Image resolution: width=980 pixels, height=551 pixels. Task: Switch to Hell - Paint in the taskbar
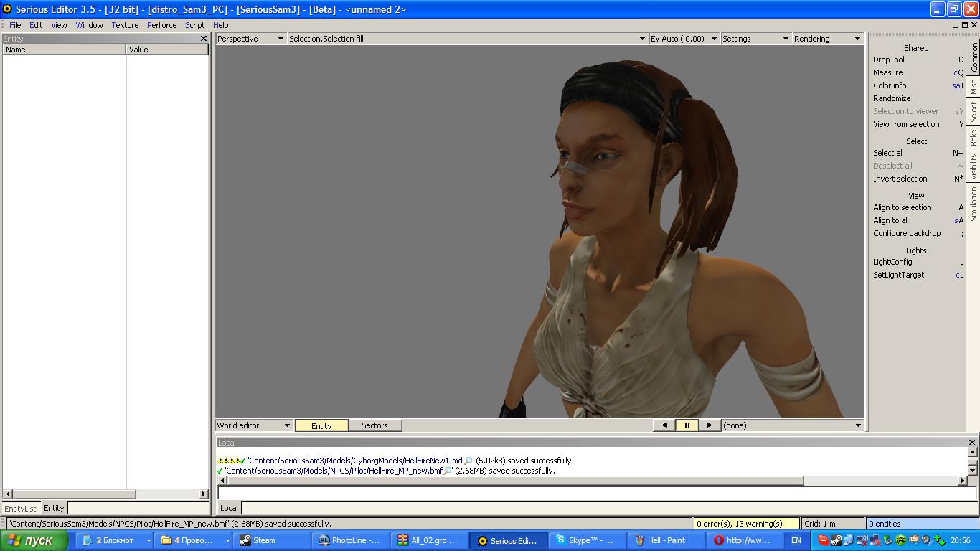pyautogui.click(x=666, y=540)
